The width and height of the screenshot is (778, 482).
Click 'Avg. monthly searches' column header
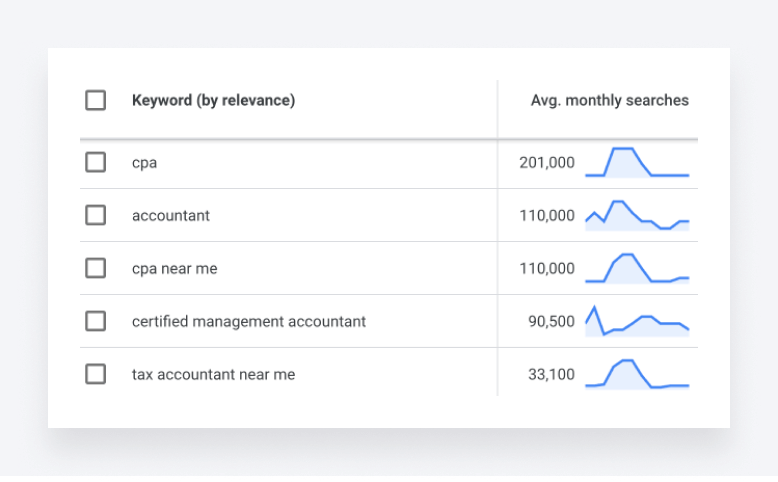[x=609, y=101]
